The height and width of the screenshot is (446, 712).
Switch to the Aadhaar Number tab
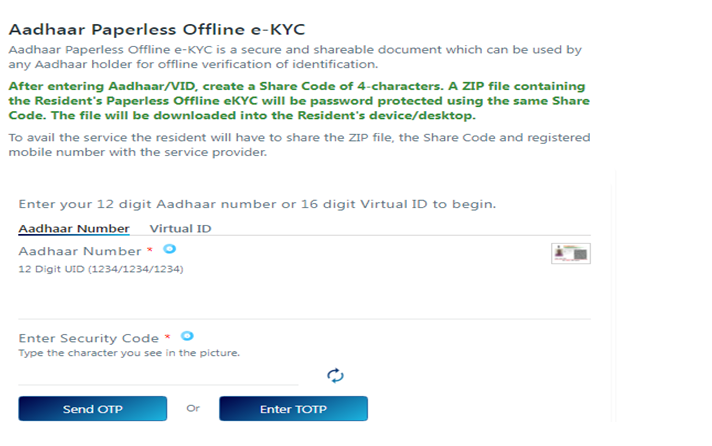tap(74, 228)
